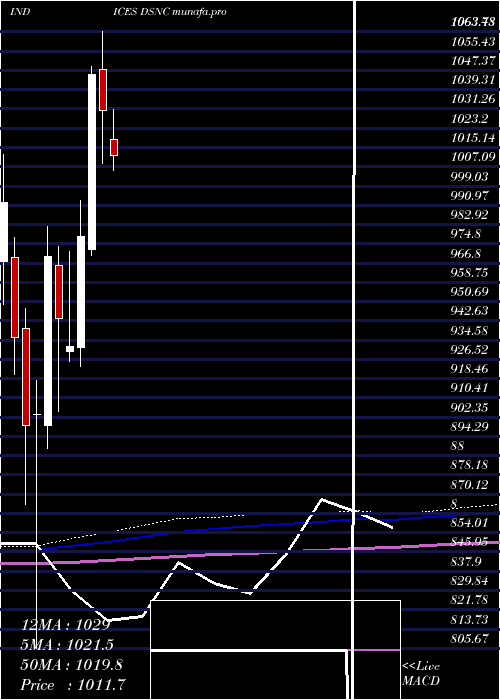Viewport: 500px width, 700px height.
Task: Click the 999.03 price axis label
Action: (x=470, y=176)
